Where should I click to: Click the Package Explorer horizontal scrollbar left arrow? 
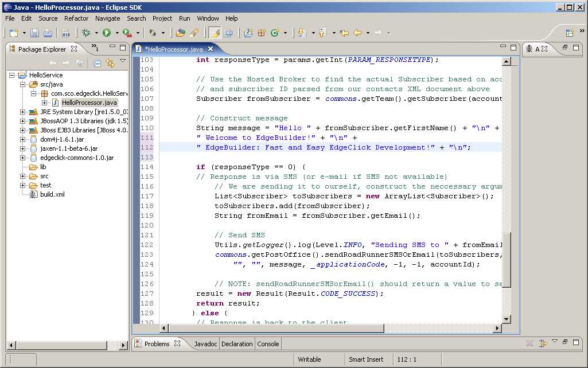[x=11, y=345]
